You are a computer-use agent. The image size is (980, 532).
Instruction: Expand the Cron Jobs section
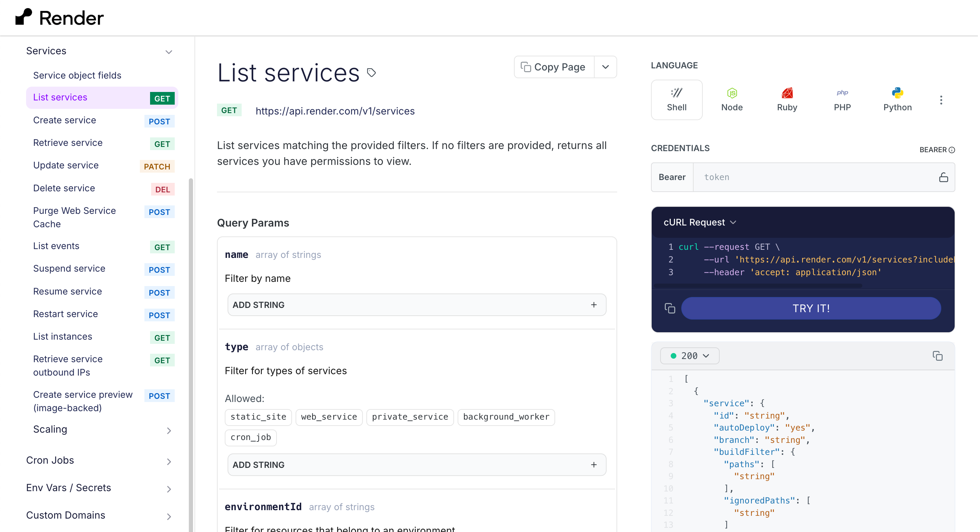[169, 462]
